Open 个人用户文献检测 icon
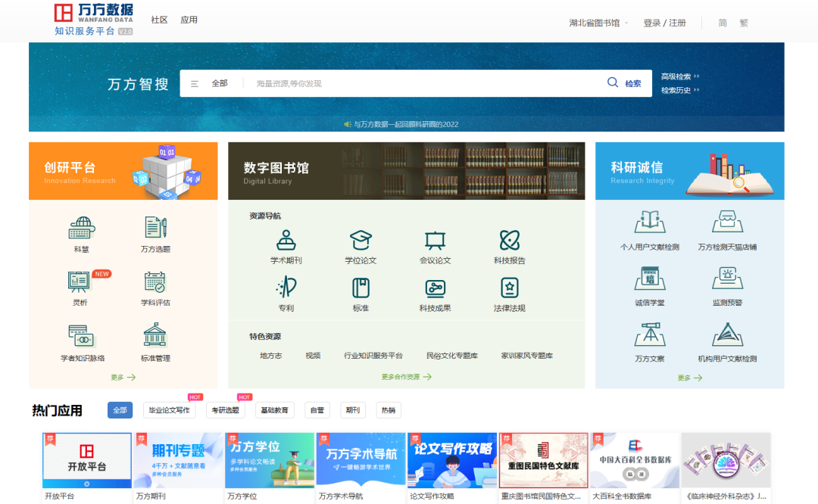 (650, 222)
